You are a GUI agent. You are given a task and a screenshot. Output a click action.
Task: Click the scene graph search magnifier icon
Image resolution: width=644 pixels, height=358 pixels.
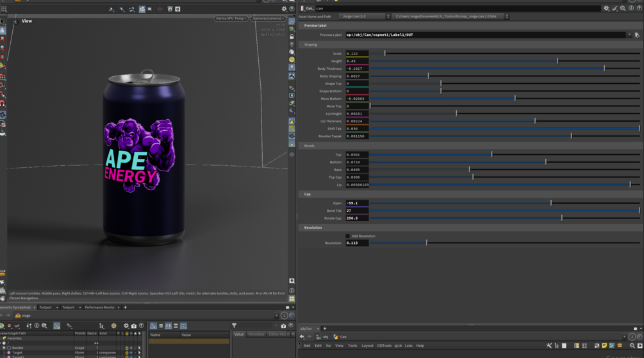(44, 325)
